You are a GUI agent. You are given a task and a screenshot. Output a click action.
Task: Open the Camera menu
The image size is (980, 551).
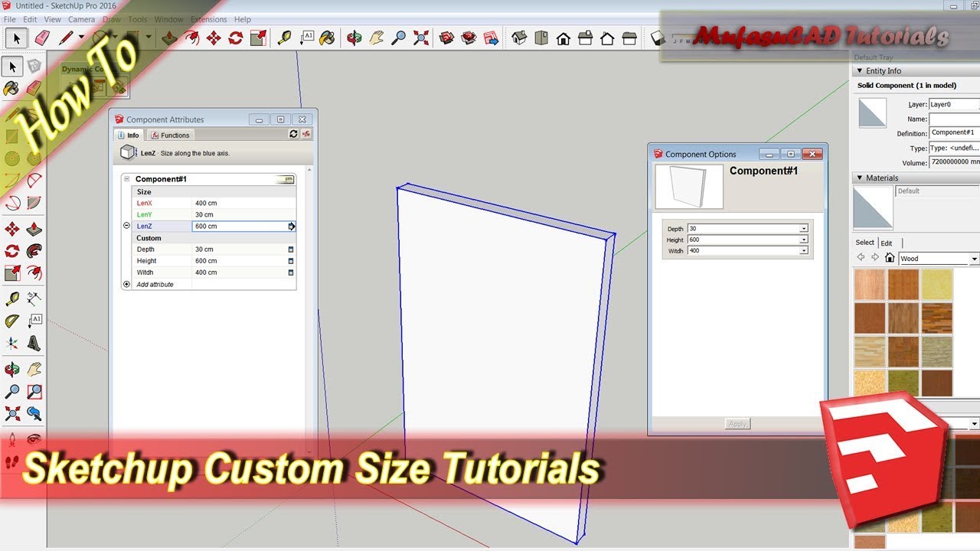pos(82,19)
